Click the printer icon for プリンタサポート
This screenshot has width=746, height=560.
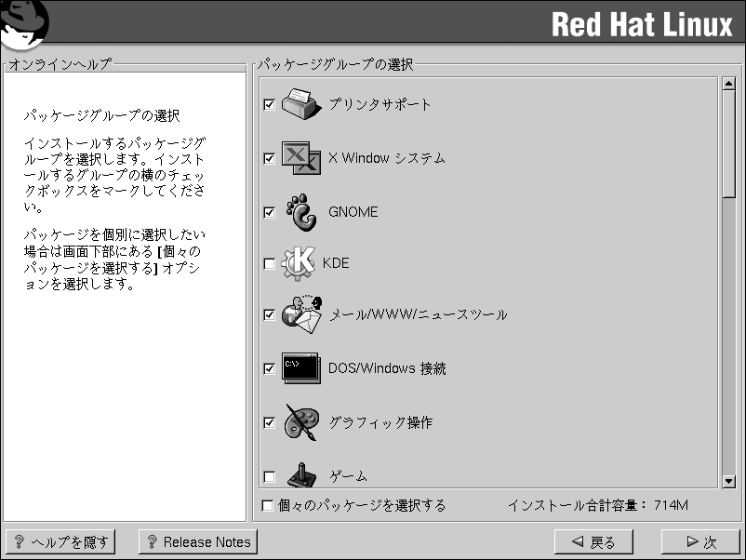click(300, 102)
